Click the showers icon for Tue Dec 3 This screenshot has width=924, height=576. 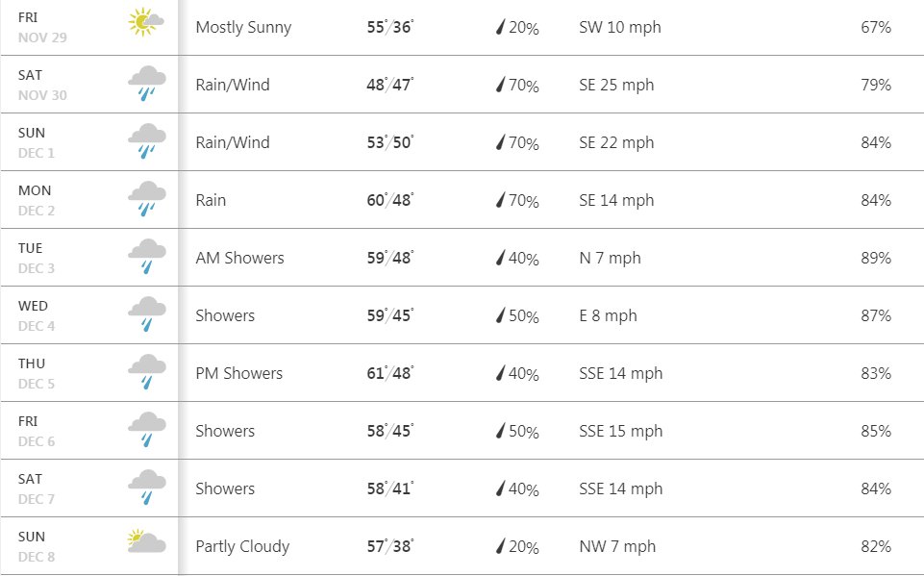click(147, 257)
